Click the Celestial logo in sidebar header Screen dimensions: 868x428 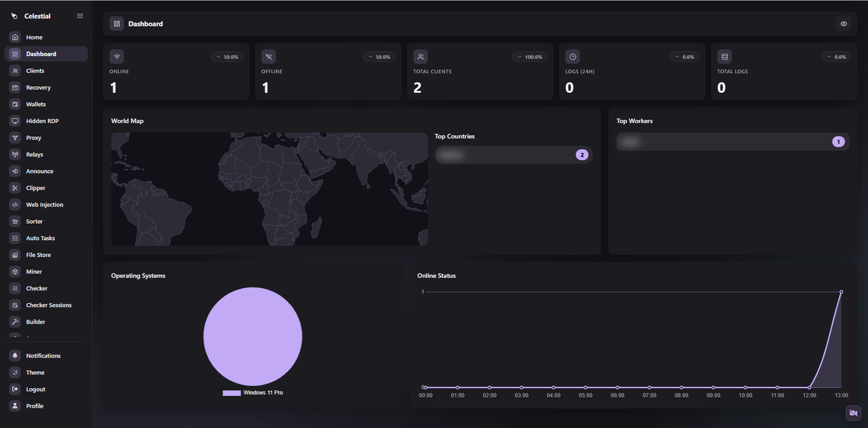coord(14,16)
